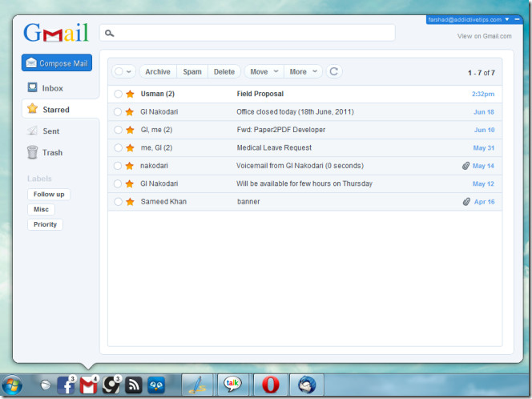Select the Will be available Thursday checkbox

[118, 184]
